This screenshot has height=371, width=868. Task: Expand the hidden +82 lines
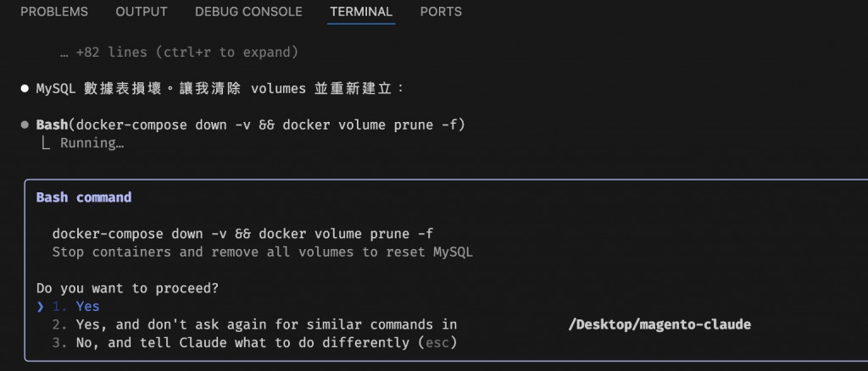point(179,53)
